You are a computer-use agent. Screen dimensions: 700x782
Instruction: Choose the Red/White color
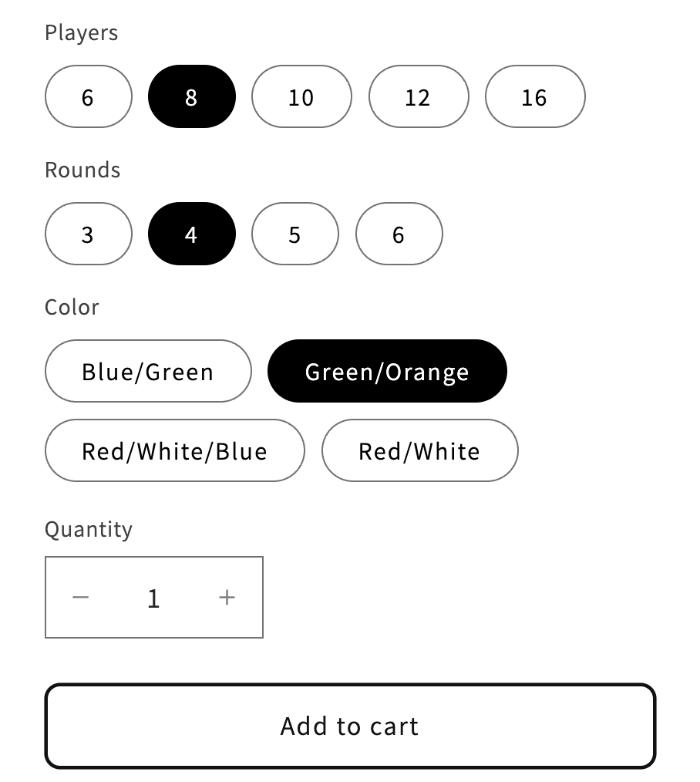420,451
